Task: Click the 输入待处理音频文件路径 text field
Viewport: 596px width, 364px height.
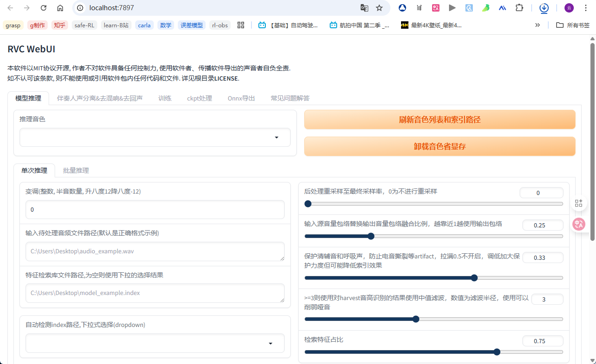Action: (x=155, y=251)
